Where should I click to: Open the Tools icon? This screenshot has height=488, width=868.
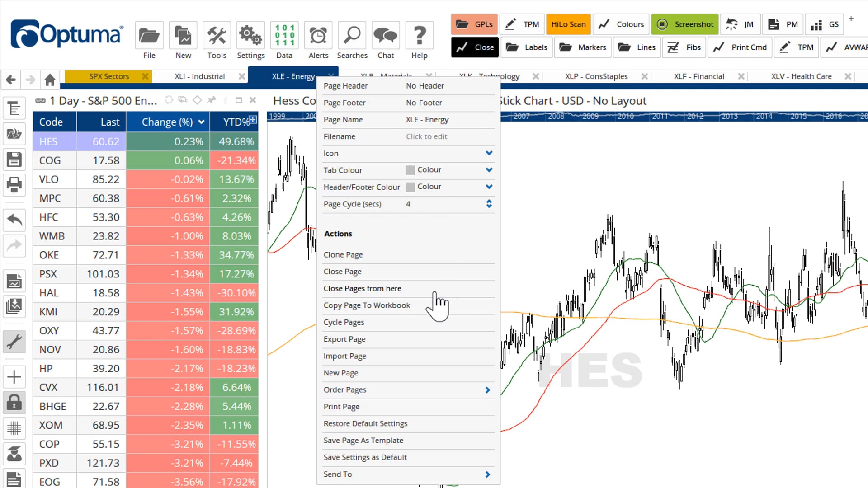217,36
